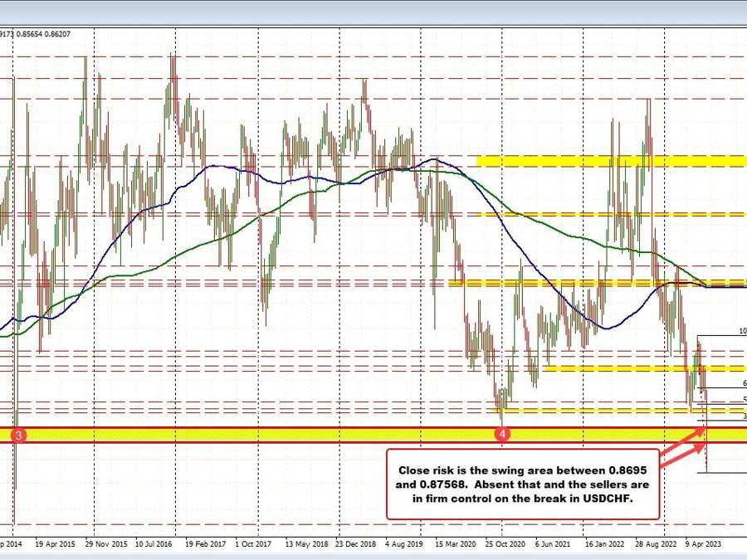This screenshot has height=560, width=747.
Task: Select the red circled "4" marker
Action: (x=504, y=433)
